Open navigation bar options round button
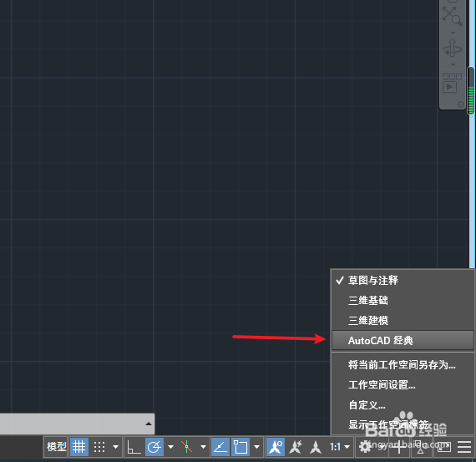The width and height of the screenshot is (476, 462). coord(460,104)
